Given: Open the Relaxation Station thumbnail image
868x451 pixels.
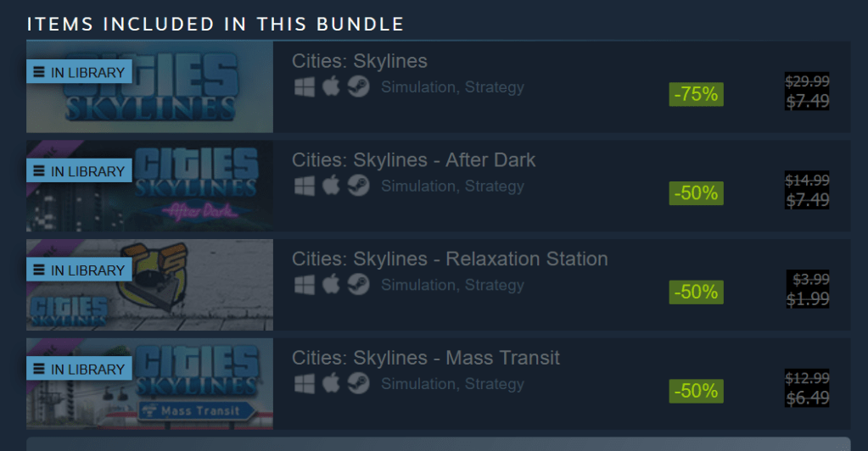Looking at the screenshot, I should click(x=149, y=285).
